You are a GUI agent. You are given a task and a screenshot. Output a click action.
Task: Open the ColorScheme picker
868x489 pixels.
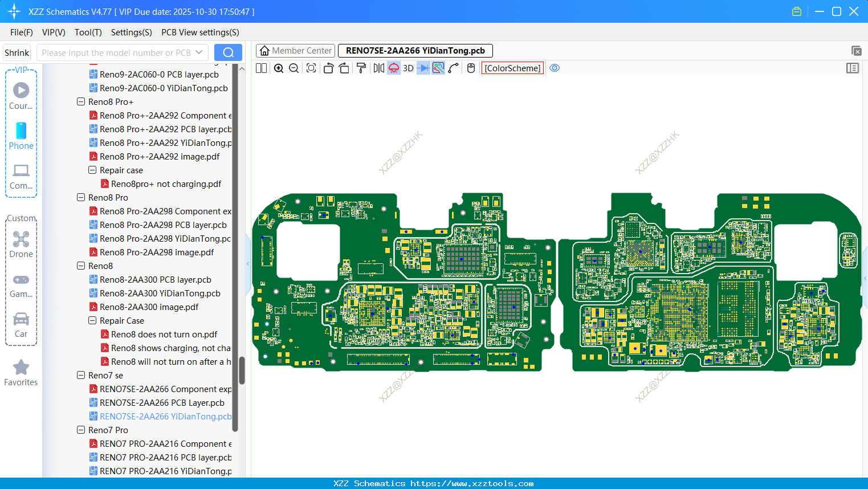512,68
